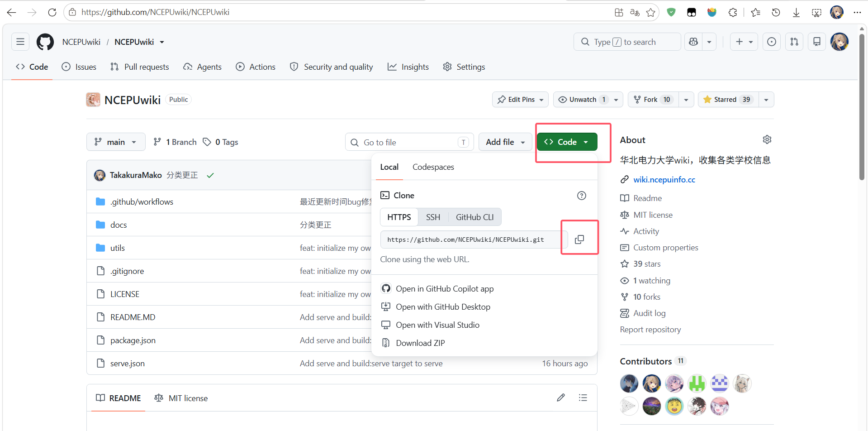Open browser extensions puzzle icon

point(733,12)
